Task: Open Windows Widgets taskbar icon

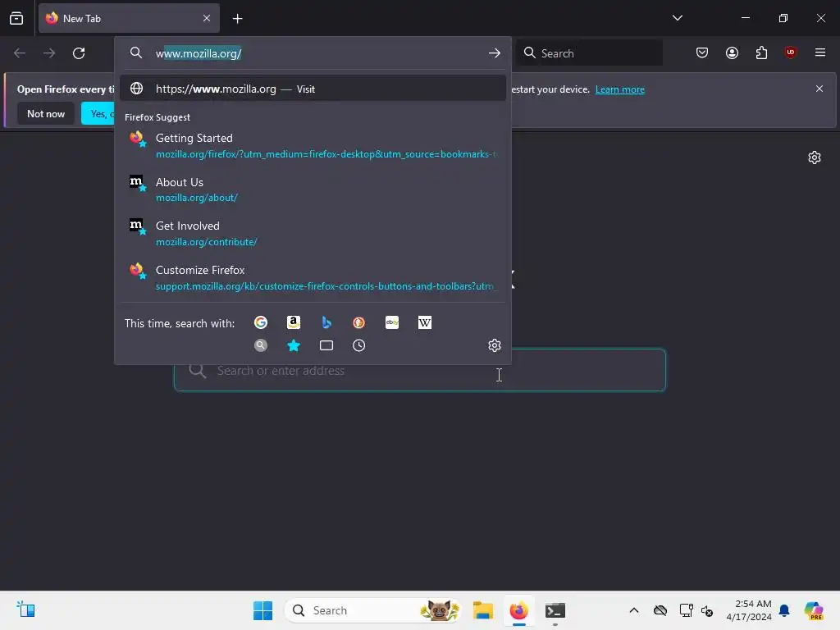Action: tap(25, 609)
